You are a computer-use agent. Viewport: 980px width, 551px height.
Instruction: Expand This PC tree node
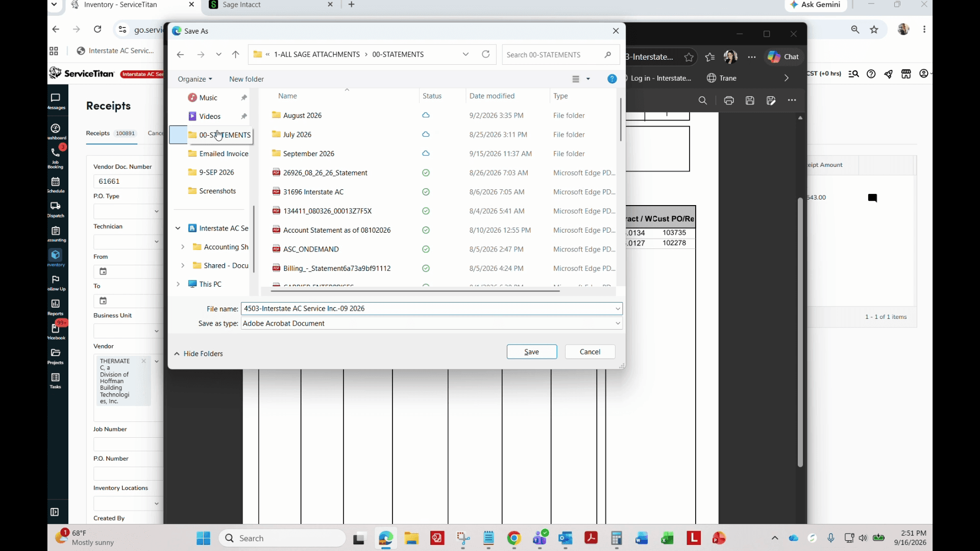[178, 284]
